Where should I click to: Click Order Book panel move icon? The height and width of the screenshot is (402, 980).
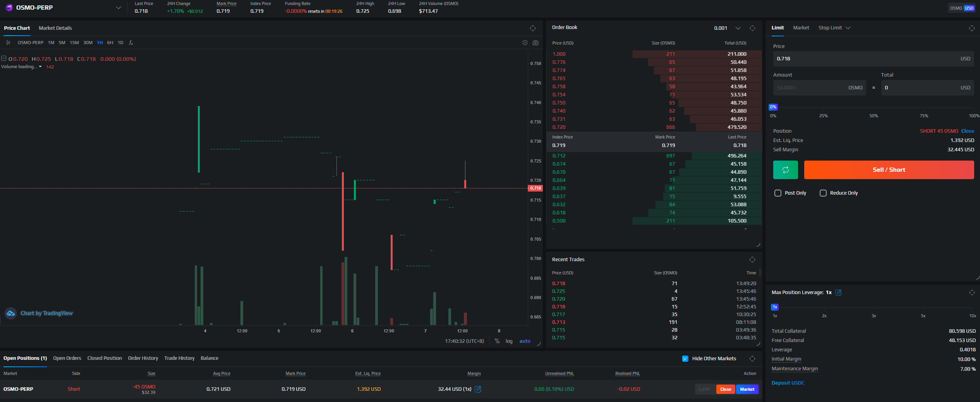[752, 28]
